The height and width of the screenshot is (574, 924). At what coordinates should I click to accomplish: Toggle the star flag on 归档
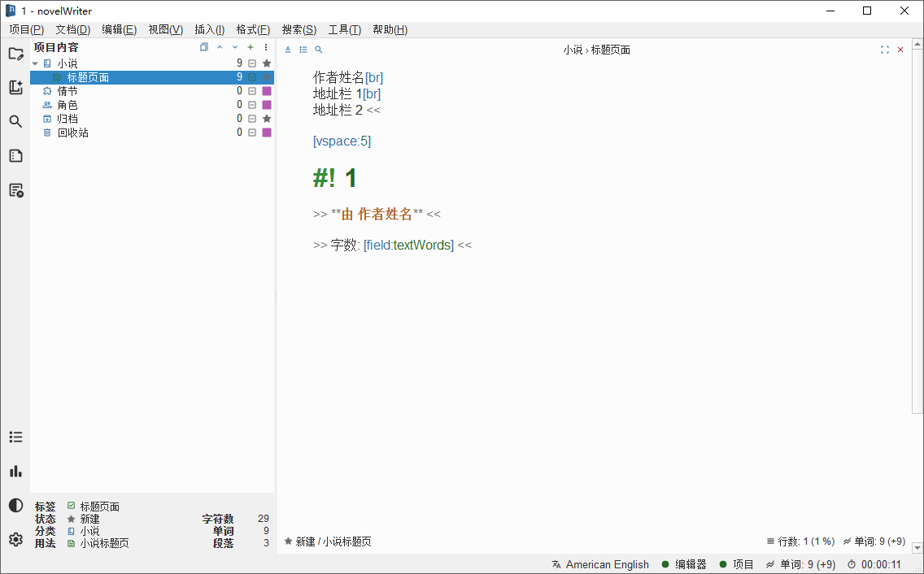pos(266,119)
